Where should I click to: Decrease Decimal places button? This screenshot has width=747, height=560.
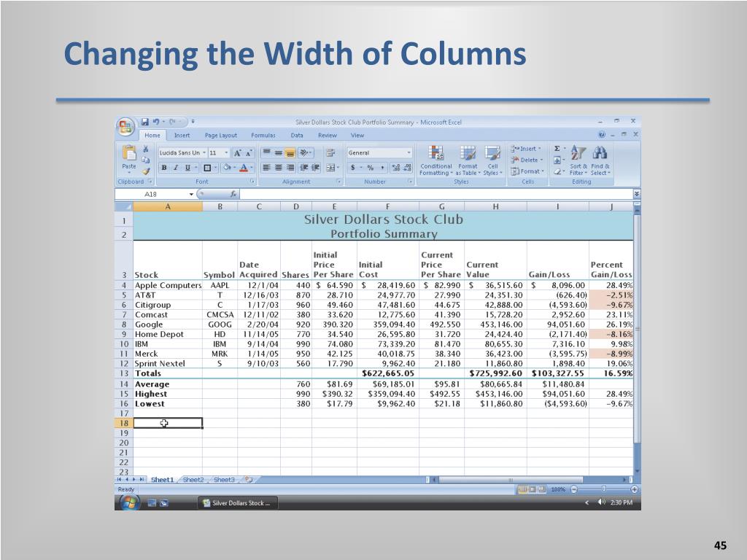click(x=407, y=168)
